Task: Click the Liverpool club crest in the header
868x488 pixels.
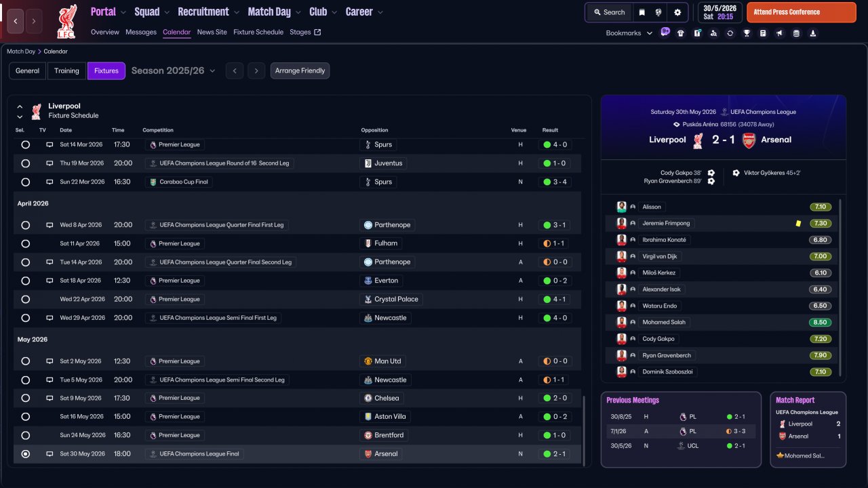Action: click(x=66, y=22)
